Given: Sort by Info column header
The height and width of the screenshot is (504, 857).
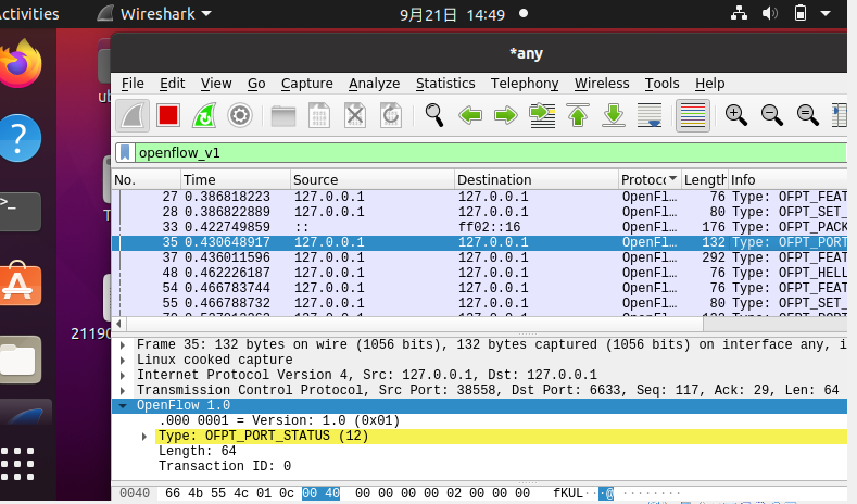Looking at the screenshot, I should [x=787, y=180].
